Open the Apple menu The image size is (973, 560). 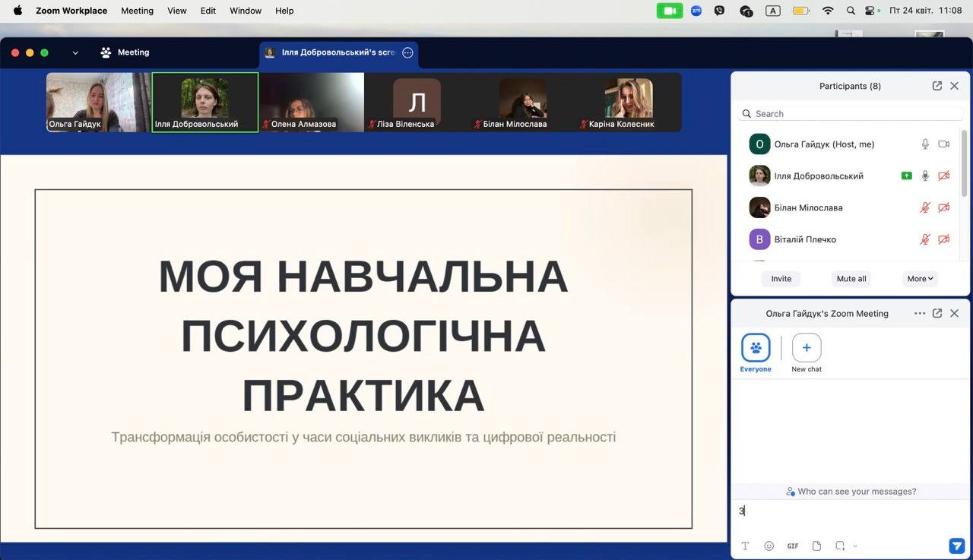[x=17, y=11]
